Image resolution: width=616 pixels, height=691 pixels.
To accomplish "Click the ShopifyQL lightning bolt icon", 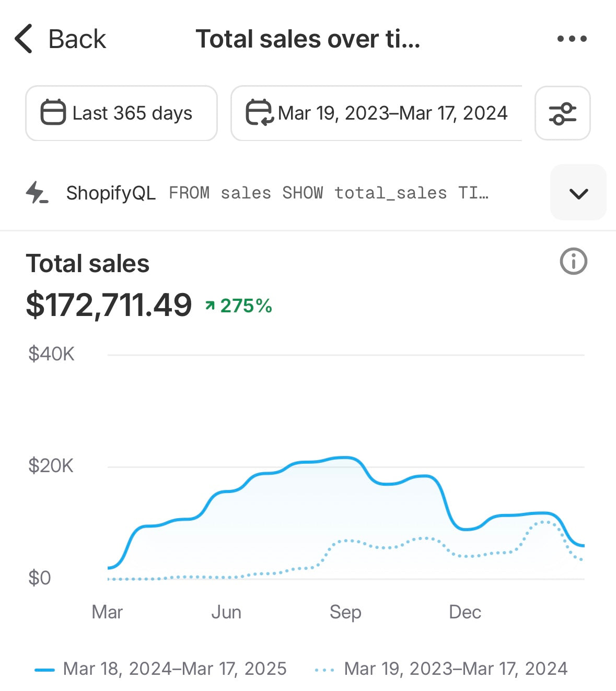I will click(37, 193).
